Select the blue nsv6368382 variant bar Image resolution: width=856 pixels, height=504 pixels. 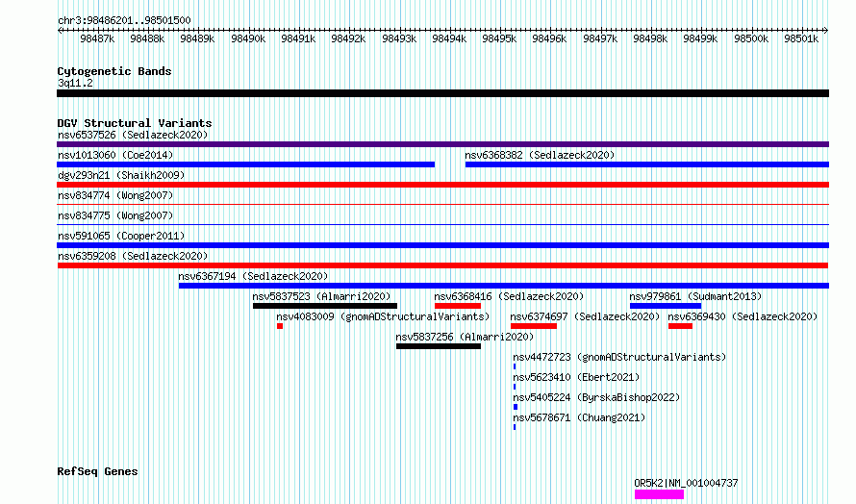click(647, 164)
